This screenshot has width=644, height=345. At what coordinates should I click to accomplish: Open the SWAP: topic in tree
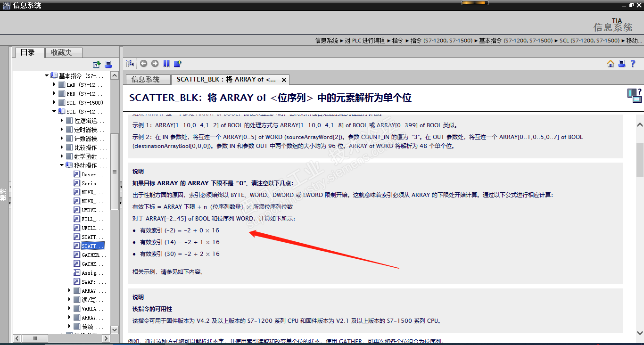click(x=89, y=282)
